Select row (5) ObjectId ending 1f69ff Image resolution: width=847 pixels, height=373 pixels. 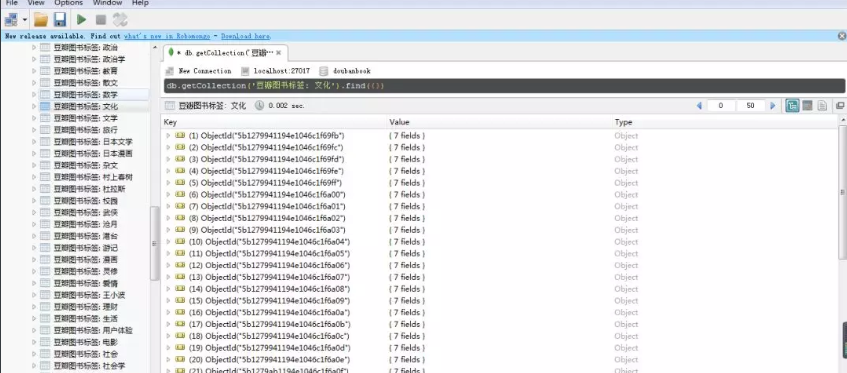click(x=500, y=183)
